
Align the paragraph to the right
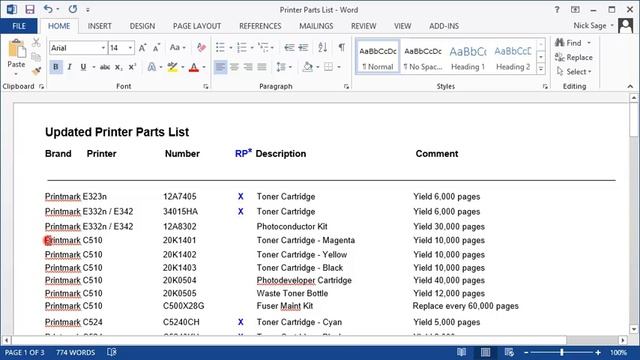click(x=248, y=67)
